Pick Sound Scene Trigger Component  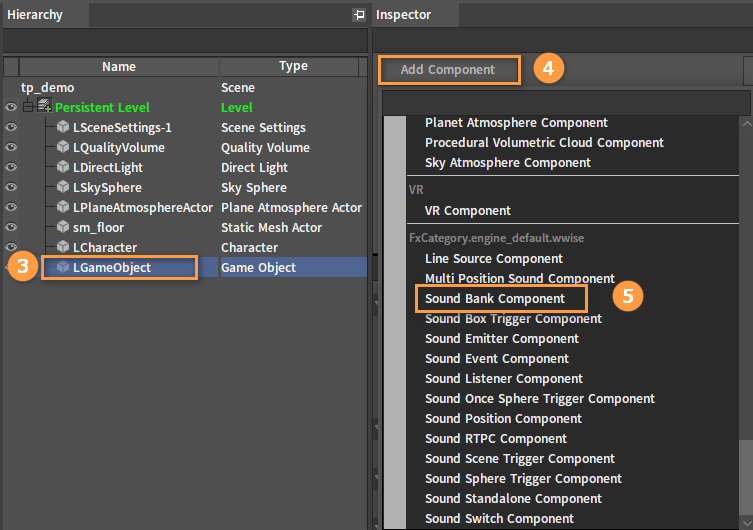tap(520, 459)
